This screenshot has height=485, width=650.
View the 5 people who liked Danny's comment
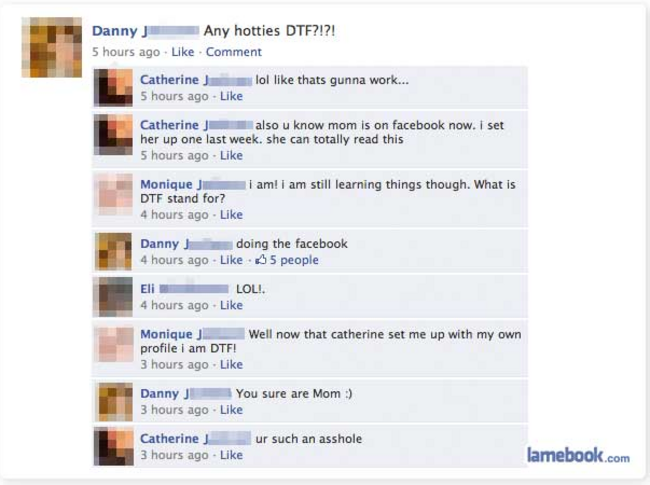(294, 260)
